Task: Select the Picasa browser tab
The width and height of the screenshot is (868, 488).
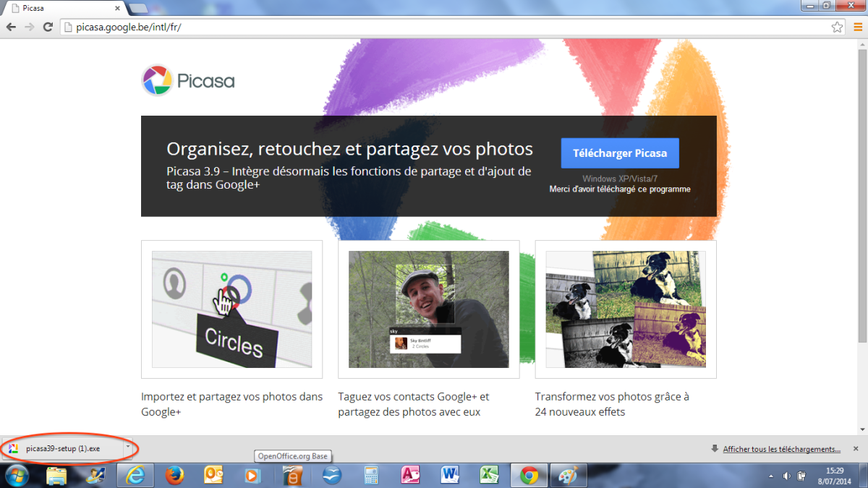Action: (x=64, y=7)
